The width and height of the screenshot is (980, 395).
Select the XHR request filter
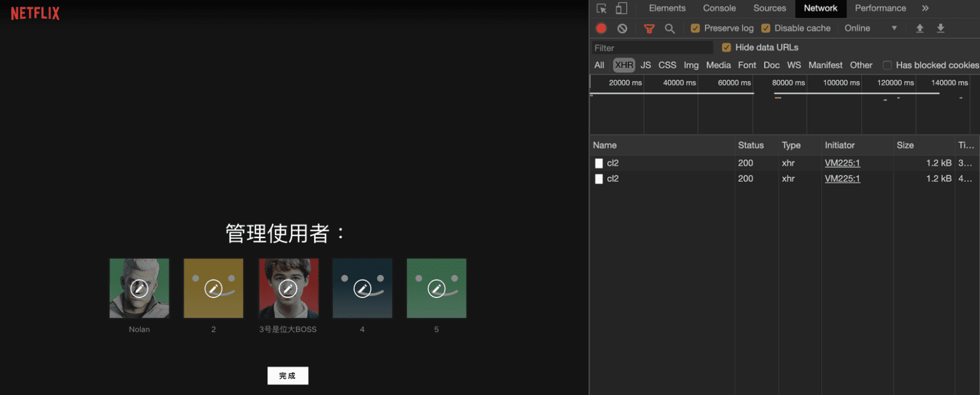click(624, 64)
